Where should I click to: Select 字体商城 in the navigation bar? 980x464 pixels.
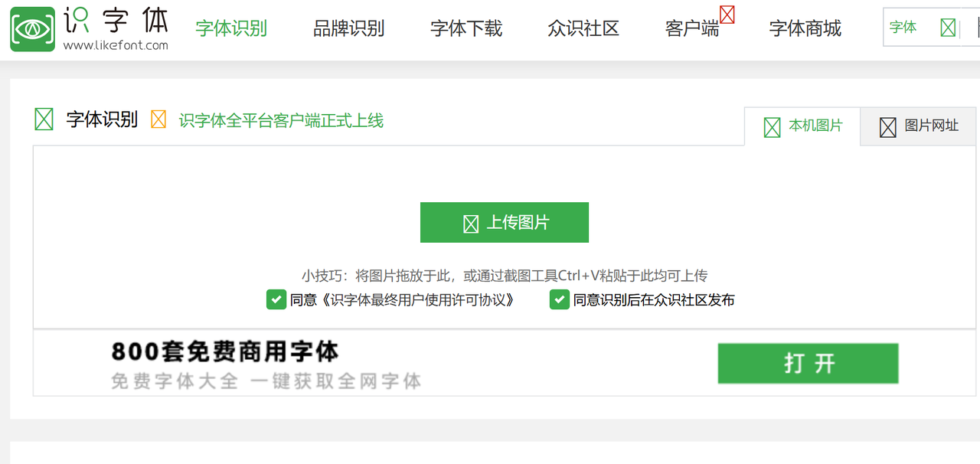point(805,29)
